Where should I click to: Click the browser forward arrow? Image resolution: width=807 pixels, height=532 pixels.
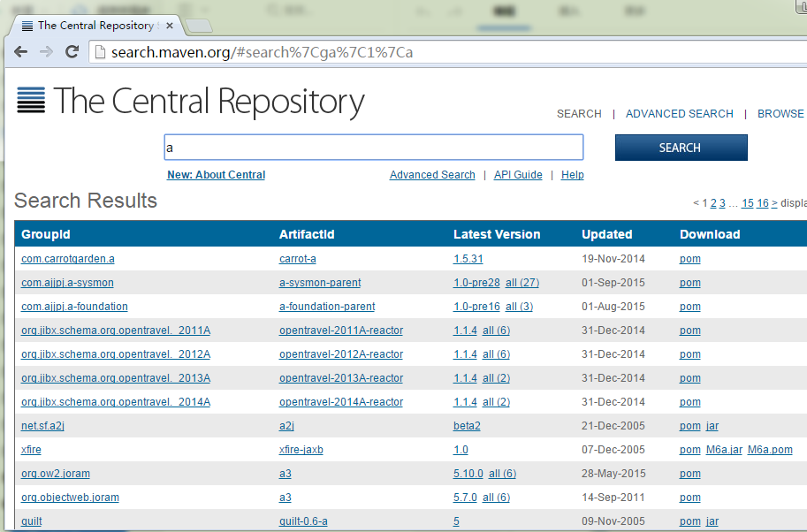click(46, 52)
